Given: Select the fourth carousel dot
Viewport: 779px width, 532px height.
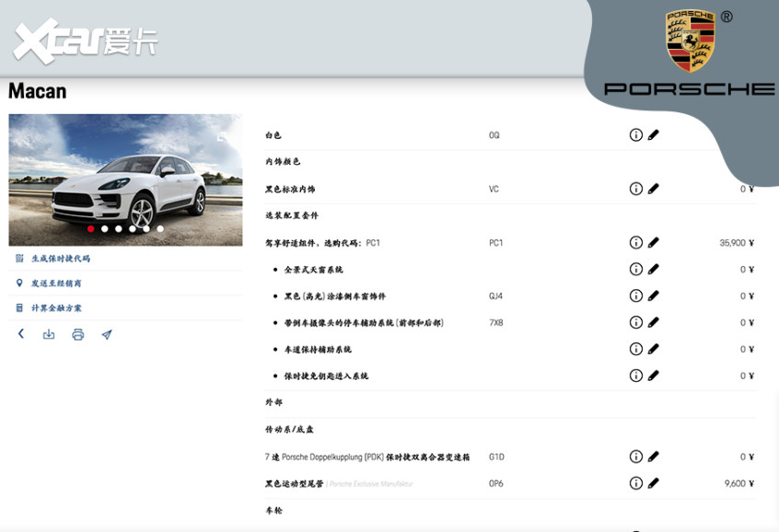Looking at the screenshot, I should point(133,229).
